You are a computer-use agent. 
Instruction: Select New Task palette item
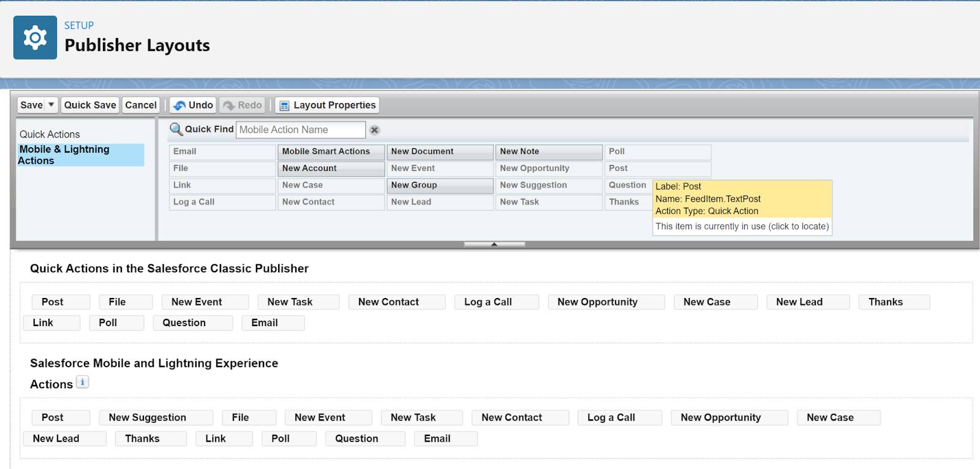549,202
